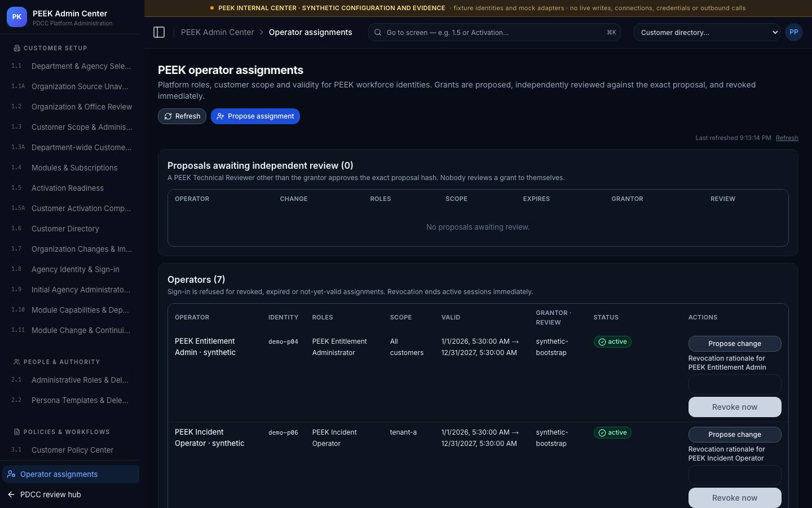Go to Customer Policy Center
The image size is (812, 508).
tap(71, 450)
